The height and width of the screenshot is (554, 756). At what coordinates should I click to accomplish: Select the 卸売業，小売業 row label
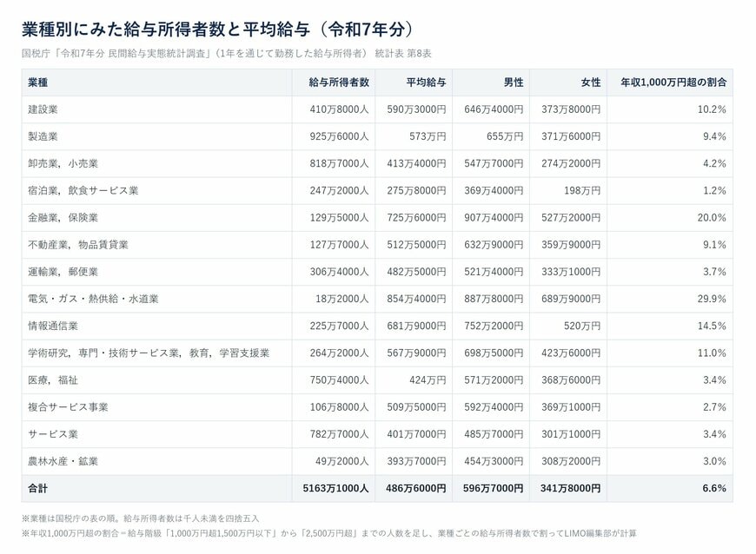point(63,163)
